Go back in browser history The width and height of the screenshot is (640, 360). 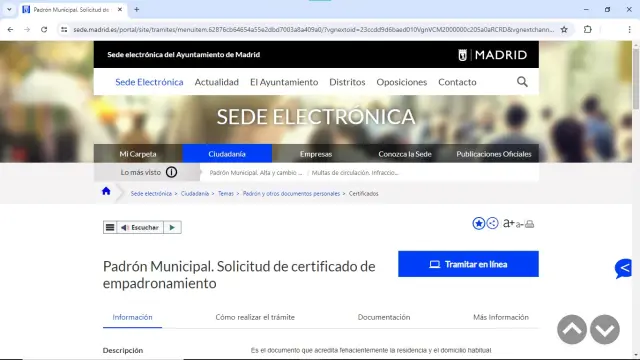click(10, 29)
